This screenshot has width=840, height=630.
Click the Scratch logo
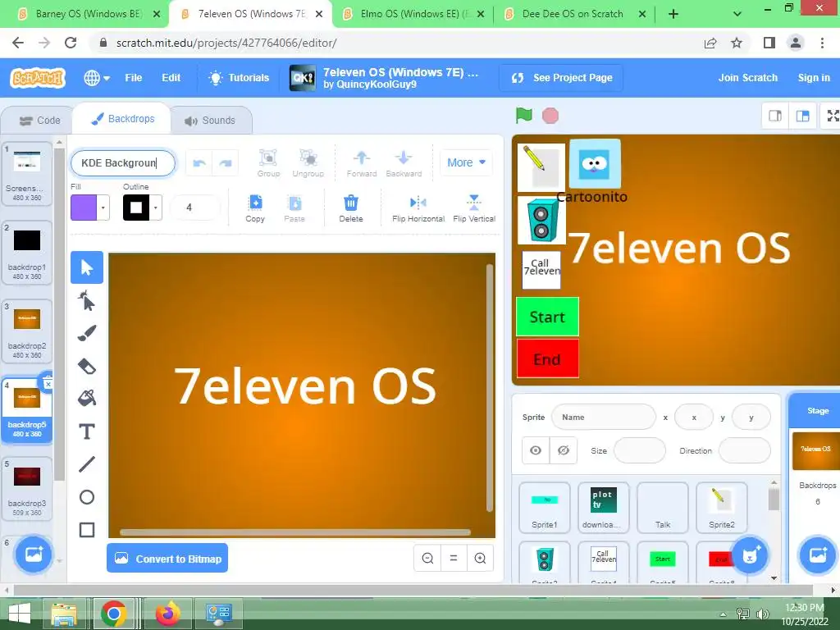pyautogui.click(x=38, y=78)
